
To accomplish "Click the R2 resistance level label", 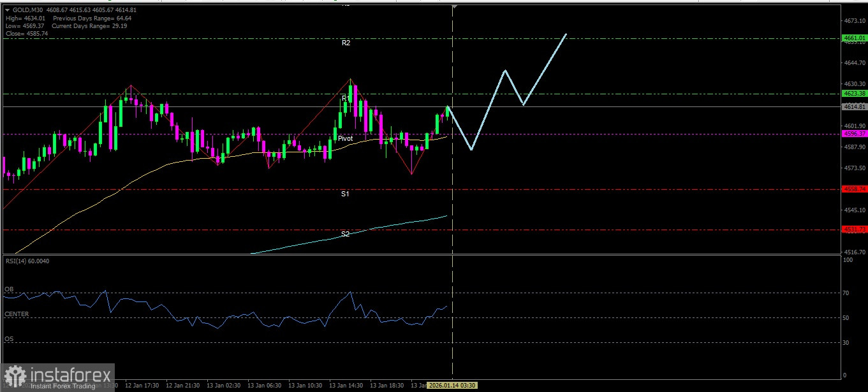I will pyautogui.click(x=346, y=43).
